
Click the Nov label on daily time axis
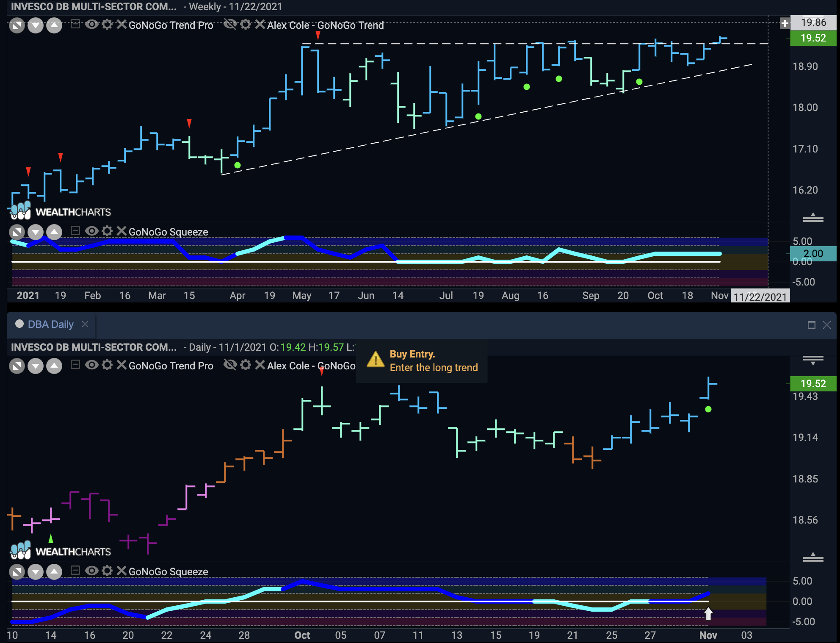[x=708, y=635]
